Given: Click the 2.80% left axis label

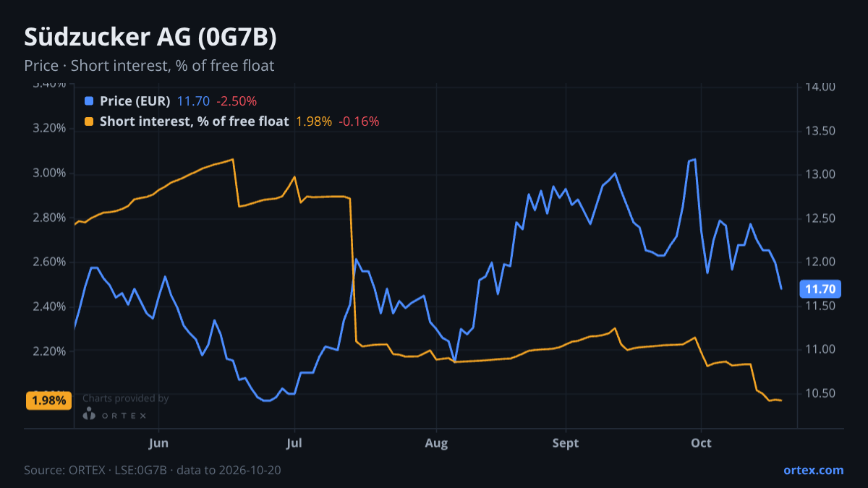Looking at the screenshot, I should [x=49, y=218].
